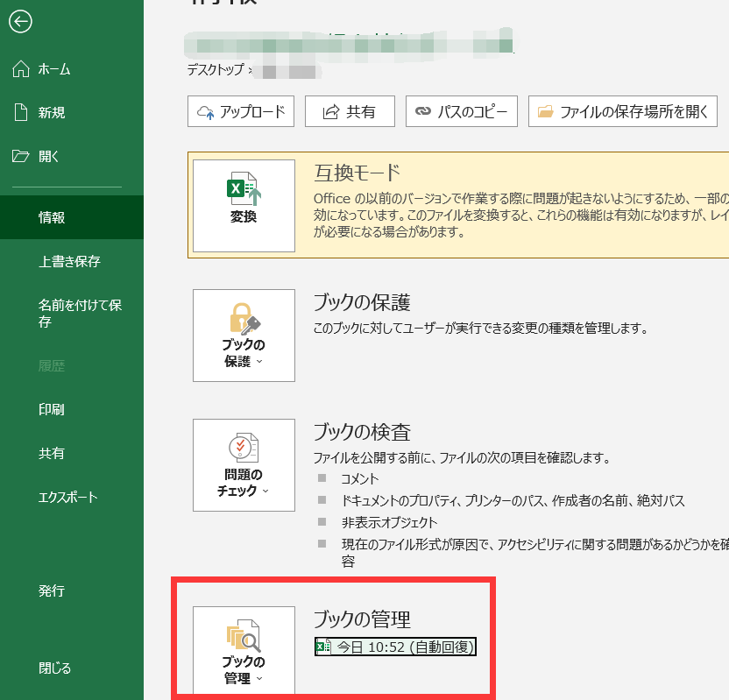The image size is (729, 700).
Task: Click the folder icon for ファイルの保存場所を開く
Action: point(546,112)
